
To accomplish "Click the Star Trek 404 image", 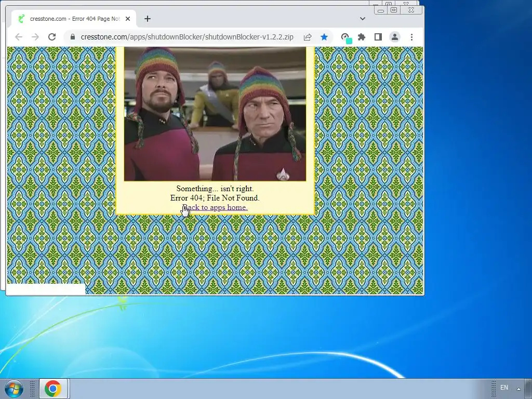I will pyautogui.click(x=215, y=114).
